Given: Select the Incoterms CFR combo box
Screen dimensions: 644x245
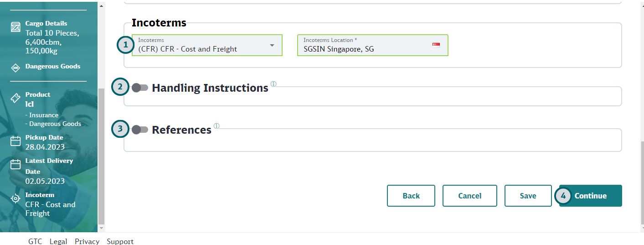Looking at the screenshot, I should (207, 45).
